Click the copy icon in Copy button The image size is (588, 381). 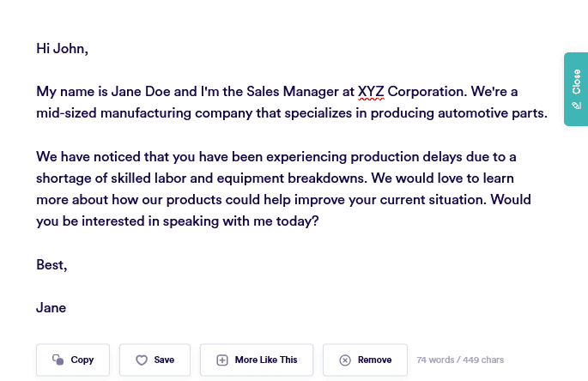click(58, 360)
